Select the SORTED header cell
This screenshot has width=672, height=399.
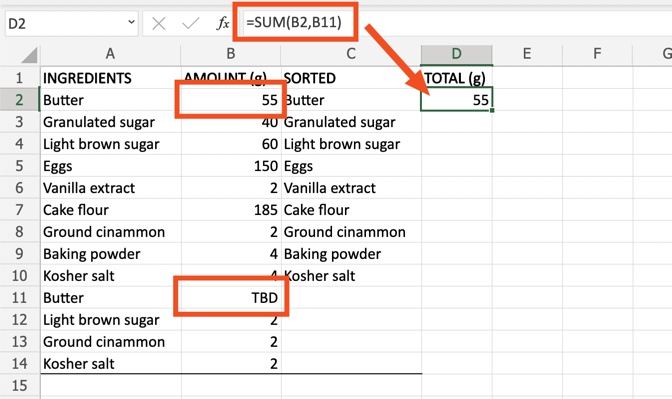pyautogui.click(x=351, y=78)
